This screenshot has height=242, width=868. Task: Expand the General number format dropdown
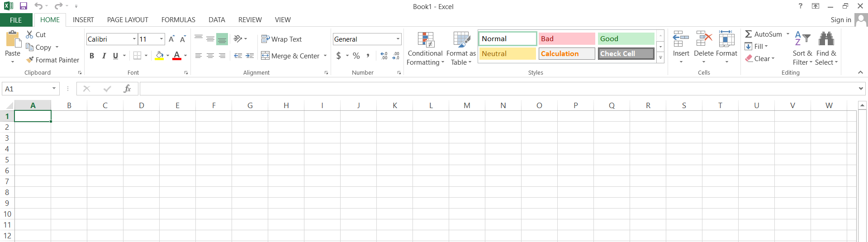coord(398,39)
